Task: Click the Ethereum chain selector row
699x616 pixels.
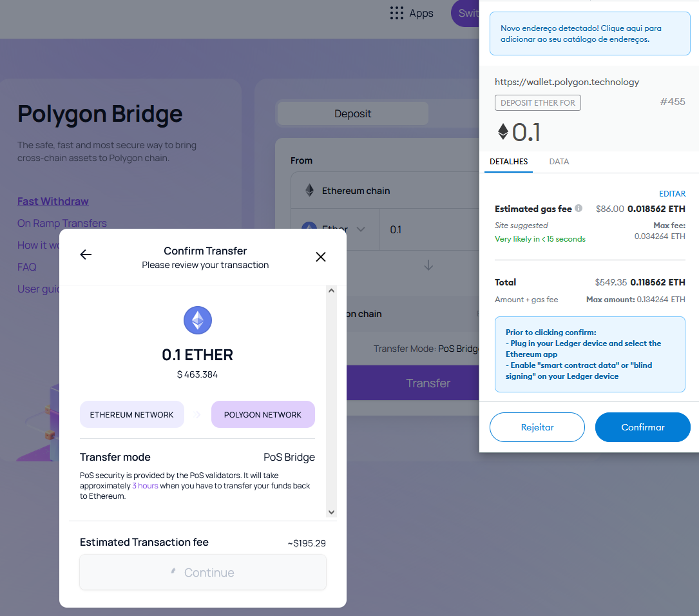Action: [x=385, y=190]
